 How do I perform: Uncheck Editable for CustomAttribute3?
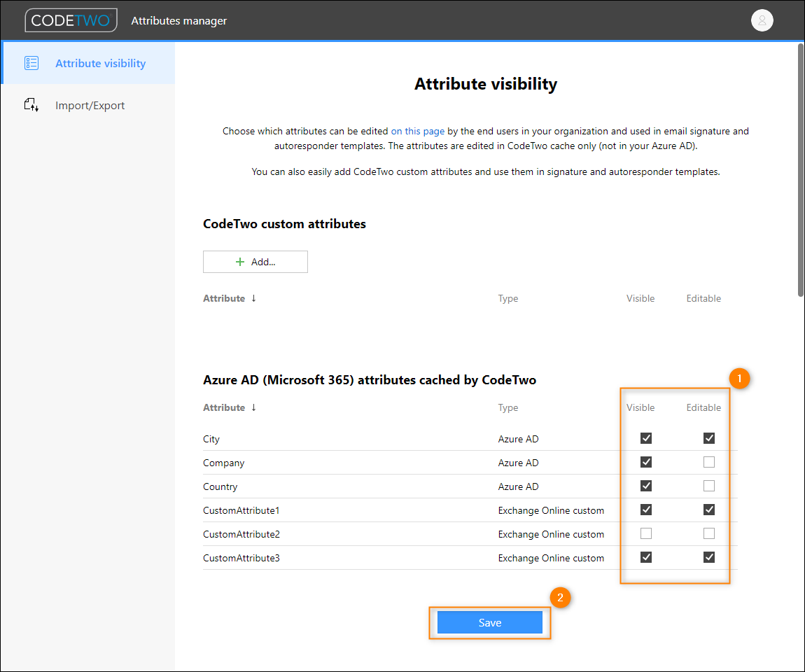(x=708, y=557)
